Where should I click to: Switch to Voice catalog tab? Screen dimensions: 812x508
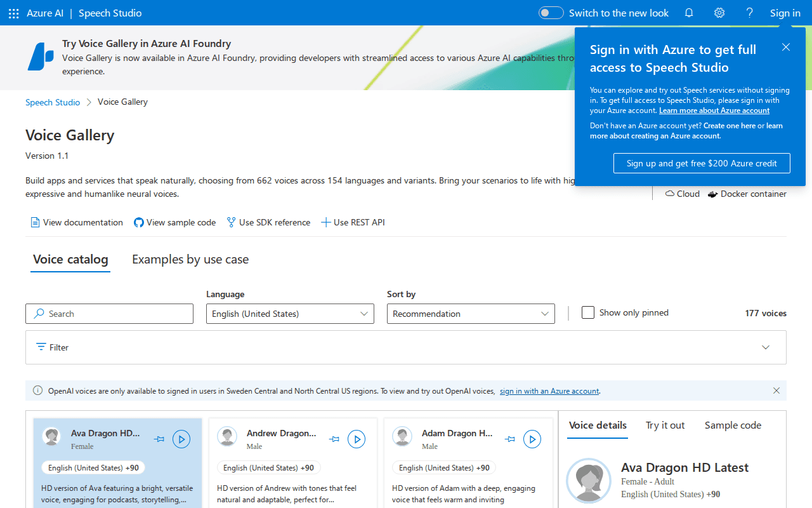(70, 260)
